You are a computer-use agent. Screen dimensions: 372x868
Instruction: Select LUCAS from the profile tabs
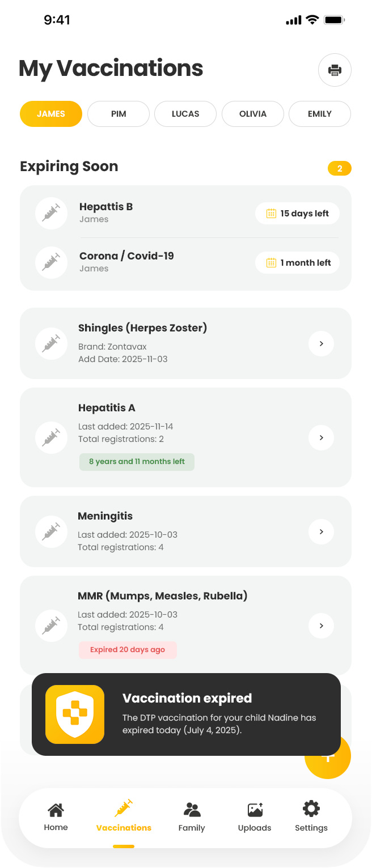(x=185, y=113)
